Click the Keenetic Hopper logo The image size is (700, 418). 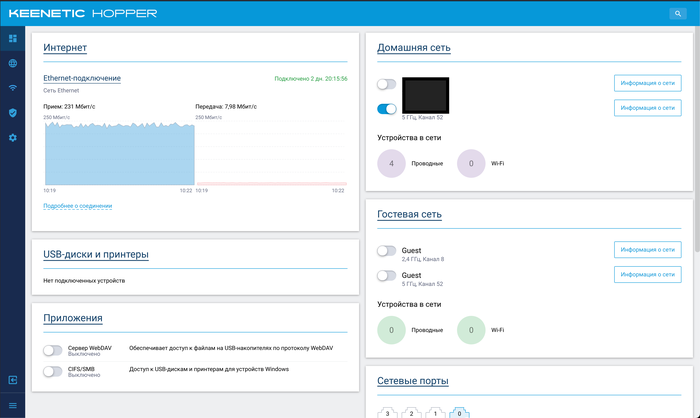coord(83,13)
